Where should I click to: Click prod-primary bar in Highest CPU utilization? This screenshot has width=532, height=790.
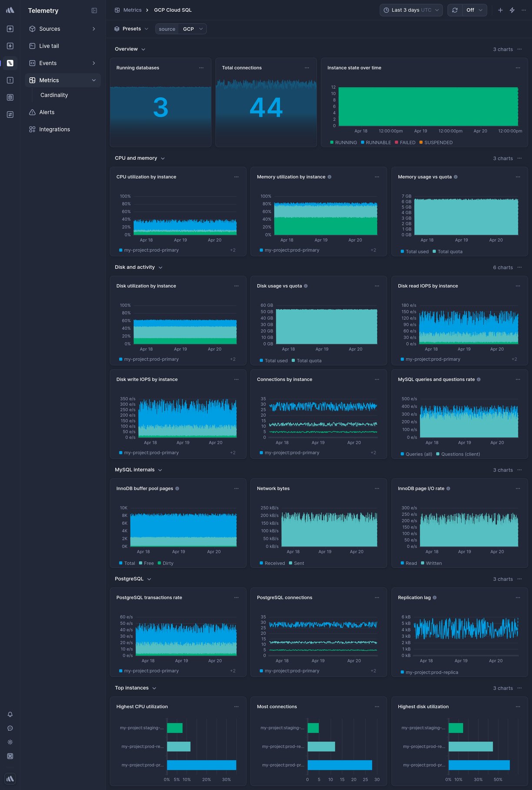(201, 765)
